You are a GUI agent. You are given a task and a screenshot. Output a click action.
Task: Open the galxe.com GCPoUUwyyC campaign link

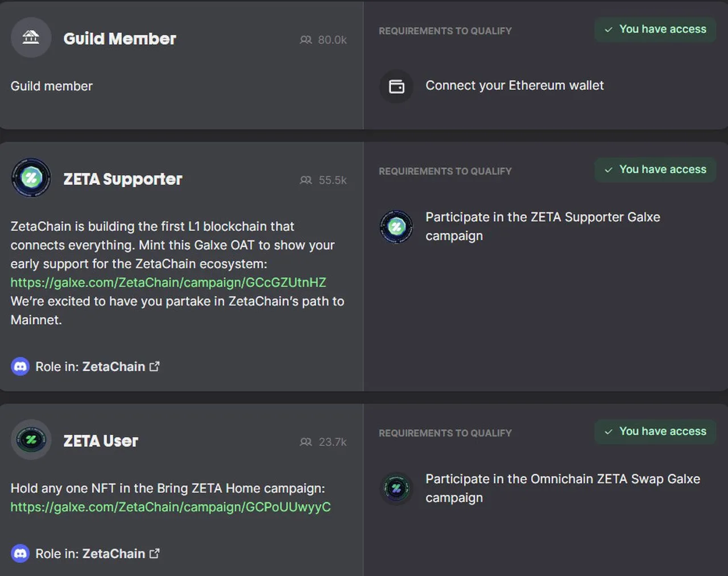171,507
